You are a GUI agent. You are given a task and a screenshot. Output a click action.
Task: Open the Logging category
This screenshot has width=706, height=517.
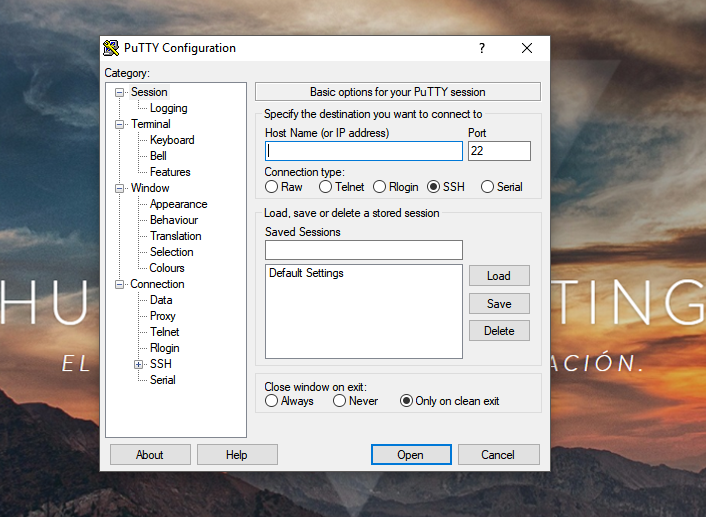pos(168,108)
